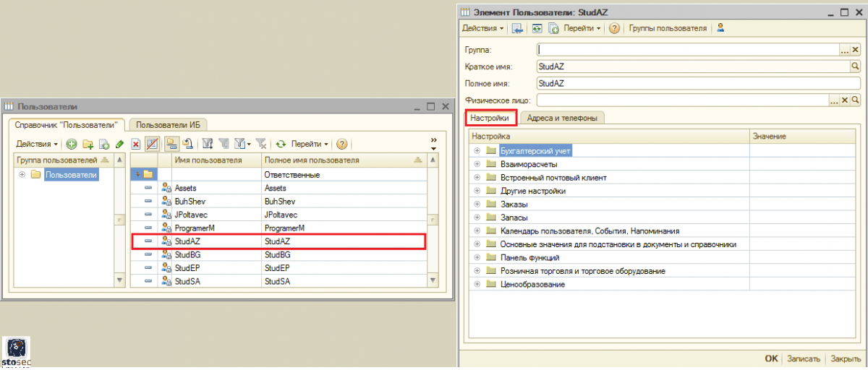
Task: Click the Add new group folder icon
Action: (x=88, y=144)
